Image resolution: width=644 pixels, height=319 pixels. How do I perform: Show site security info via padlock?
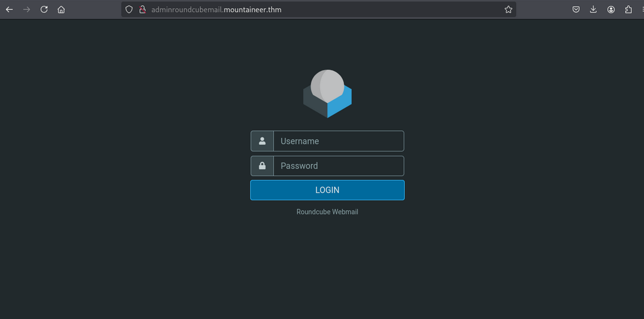tap(142, 9)
